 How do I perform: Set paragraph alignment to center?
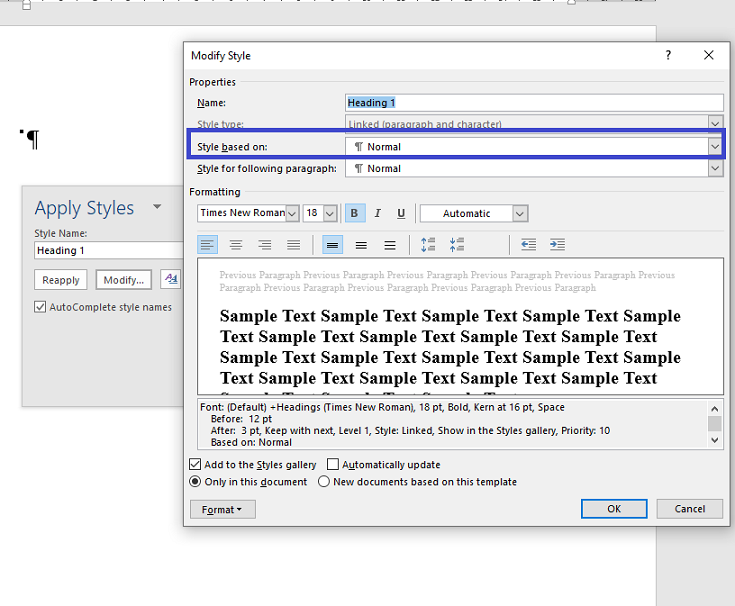[236, 245]
